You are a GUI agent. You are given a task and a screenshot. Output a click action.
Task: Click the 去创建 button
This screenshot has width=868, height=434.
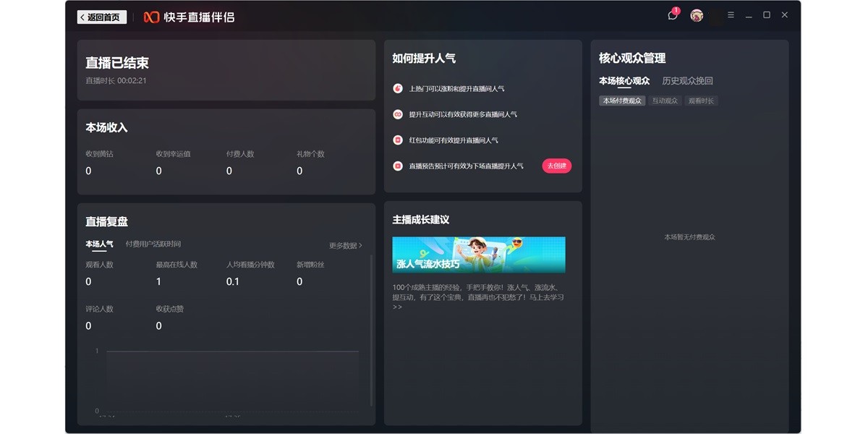coord(556,166)
